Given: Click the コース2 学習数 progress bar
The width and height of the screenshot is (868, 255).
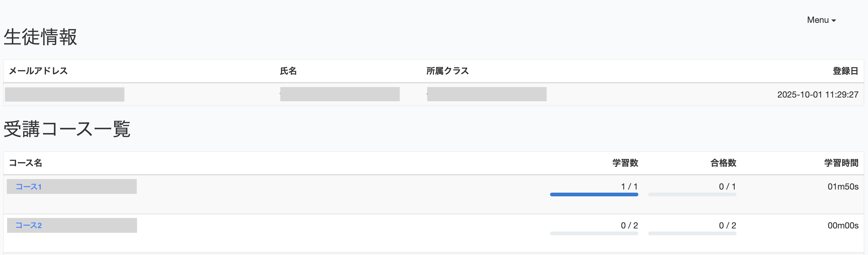Looking at the screenshot, I should (594, 233).
